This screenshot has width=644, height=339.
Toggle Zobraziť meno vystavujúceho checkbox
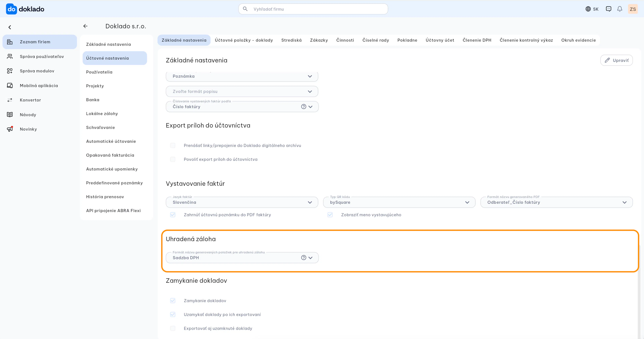click(330, 215)
